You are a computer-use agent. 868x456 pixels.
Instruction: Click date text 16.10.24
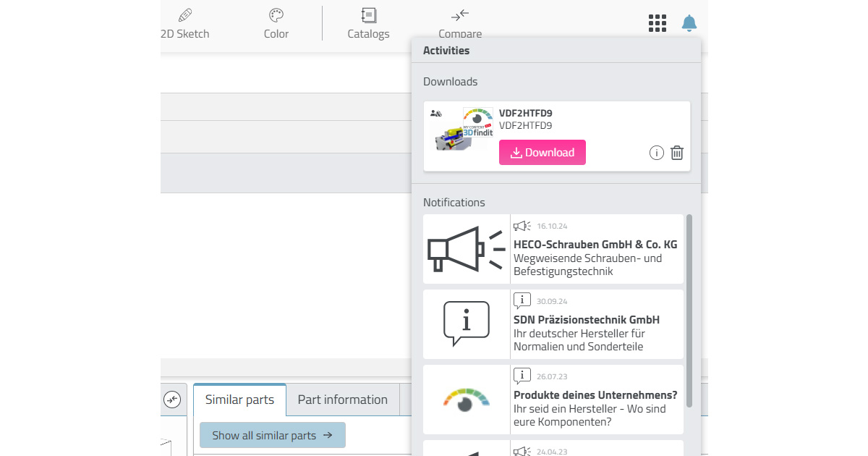(552, 227)
